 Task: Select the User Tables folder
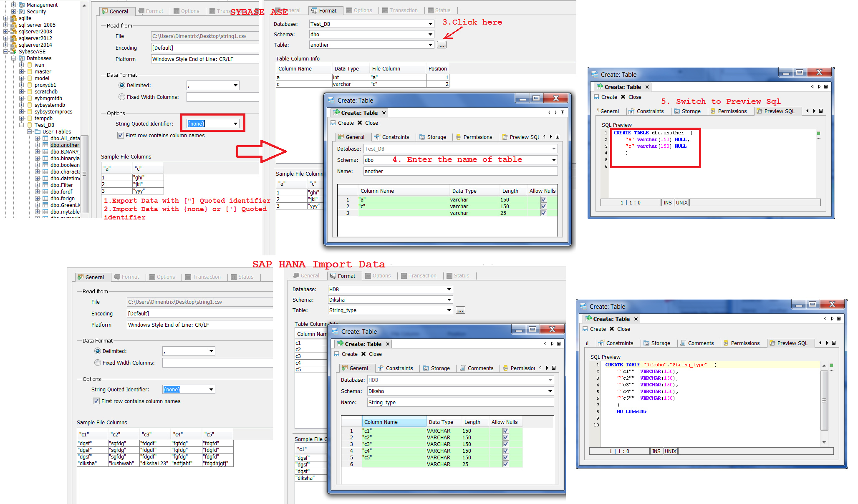(x=56, y=132)
